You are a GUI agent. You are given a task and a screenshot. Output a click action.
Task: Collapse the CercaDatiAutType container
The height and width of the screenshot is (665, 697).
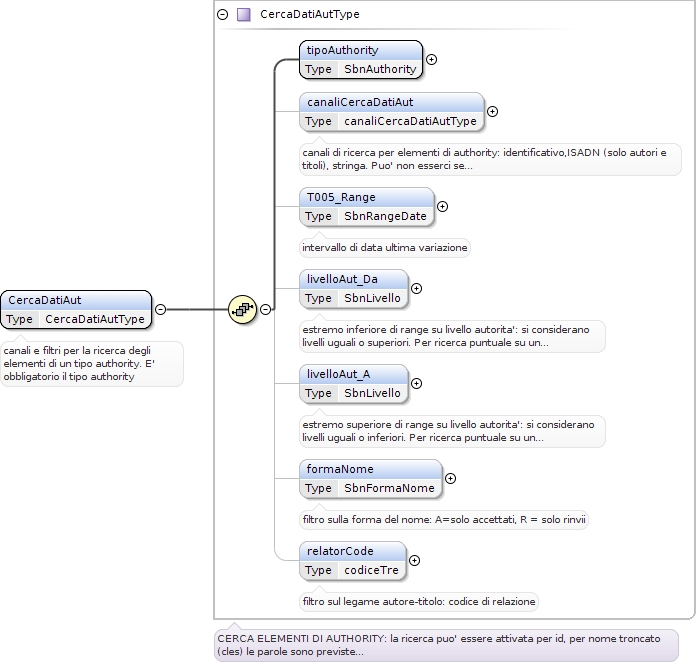(x=223, y=15)
